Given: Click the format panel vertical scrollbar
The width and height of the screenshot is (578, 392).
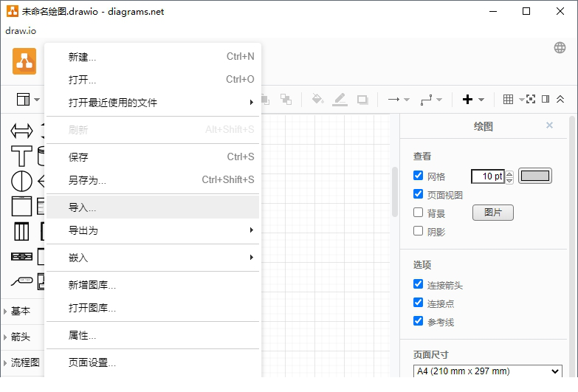Looking at the screenshot, I should point(572,246).
